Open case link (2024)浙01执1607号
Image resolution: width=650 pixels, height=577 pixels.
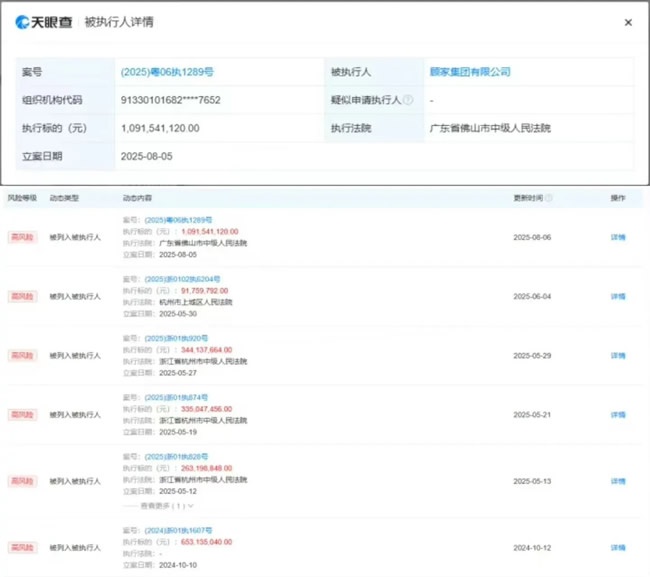[178, 531]
